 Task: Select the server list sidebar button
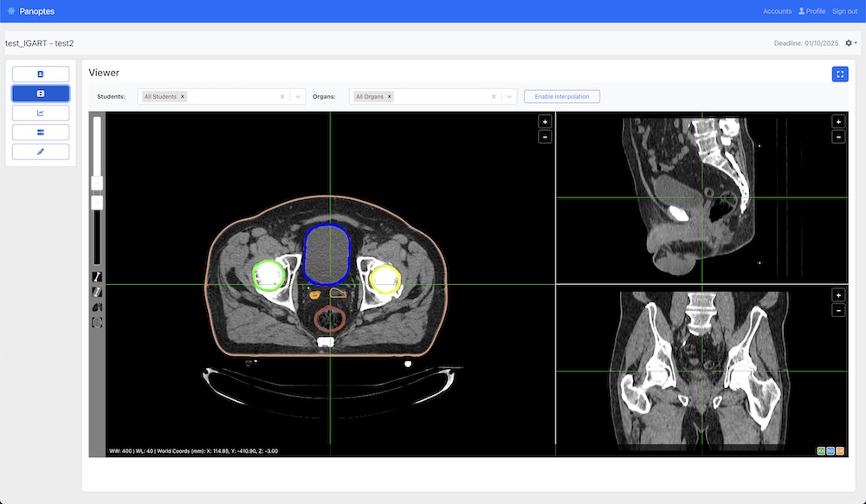(41, 132)
